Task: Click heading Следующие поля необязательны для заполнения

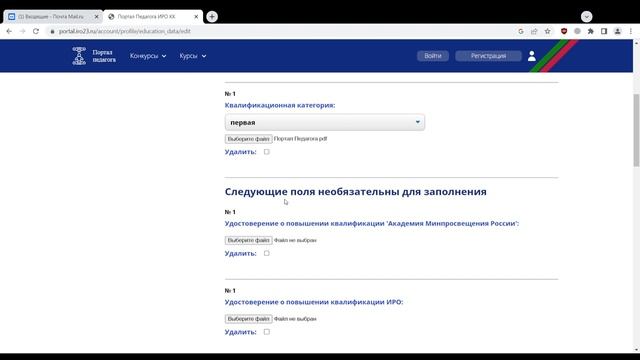Action: click(356, 191)
